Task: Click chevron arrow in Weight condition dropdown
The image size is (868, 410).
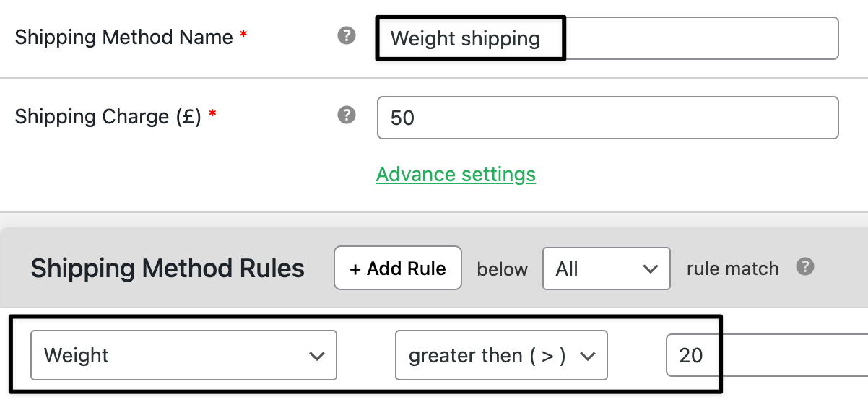Action: point(316,356)
